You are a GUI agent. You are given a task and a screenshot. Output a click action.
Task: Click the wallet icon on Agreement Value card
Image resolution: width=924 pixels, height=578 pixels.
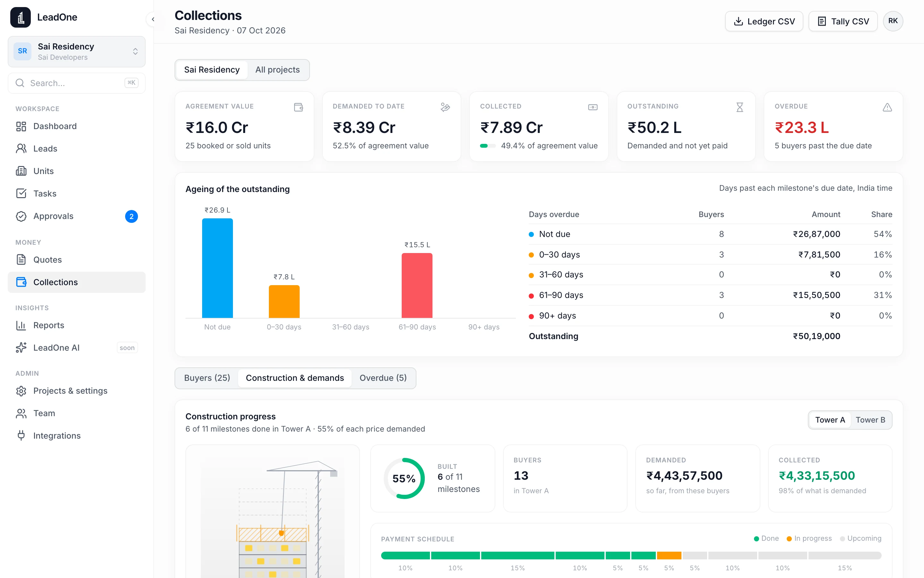pos(299,108)
